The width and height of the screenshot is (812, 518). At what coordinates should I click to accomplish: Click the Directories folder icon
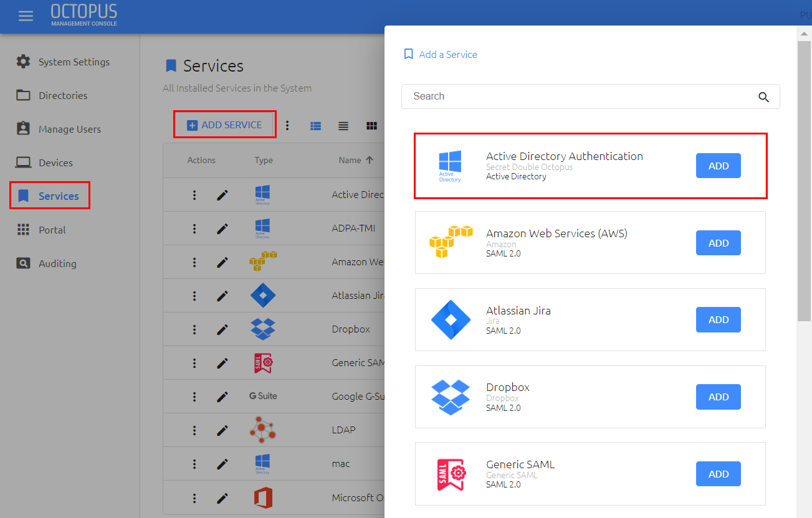point(23,95)
